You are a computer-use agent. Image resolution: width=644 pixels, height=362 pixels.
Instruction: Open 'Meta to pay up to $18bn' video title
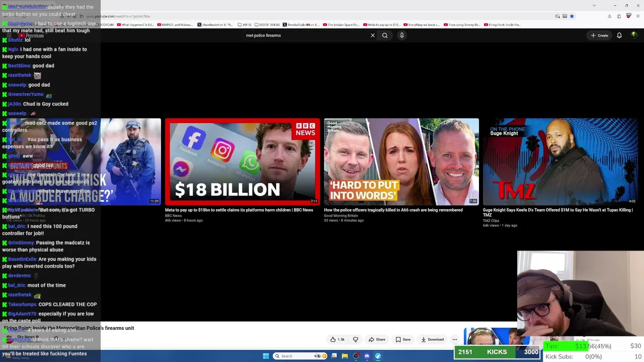239,210
